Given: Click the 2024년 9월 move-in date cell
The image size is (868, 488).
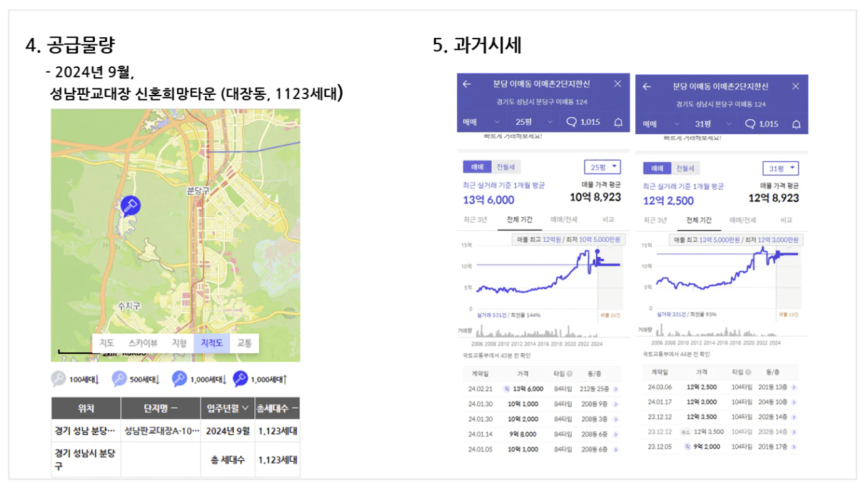Looking at the screenshot, I should tap(228, 431).
